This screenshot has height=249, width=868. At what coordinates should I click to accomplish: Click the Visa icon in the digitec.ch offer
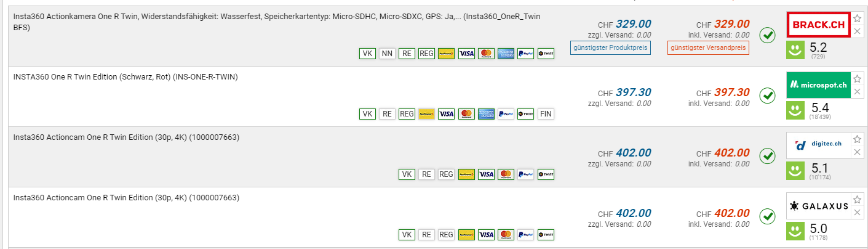[x=486, y=174]
